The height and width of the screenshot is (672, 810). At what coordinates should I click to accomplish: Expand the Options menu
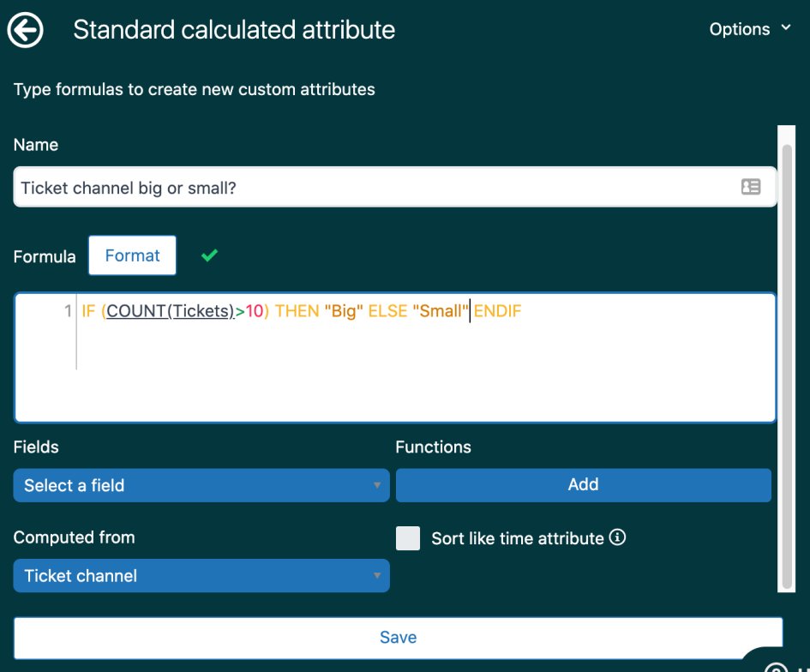pyautogui.click(x=749, y=29)
